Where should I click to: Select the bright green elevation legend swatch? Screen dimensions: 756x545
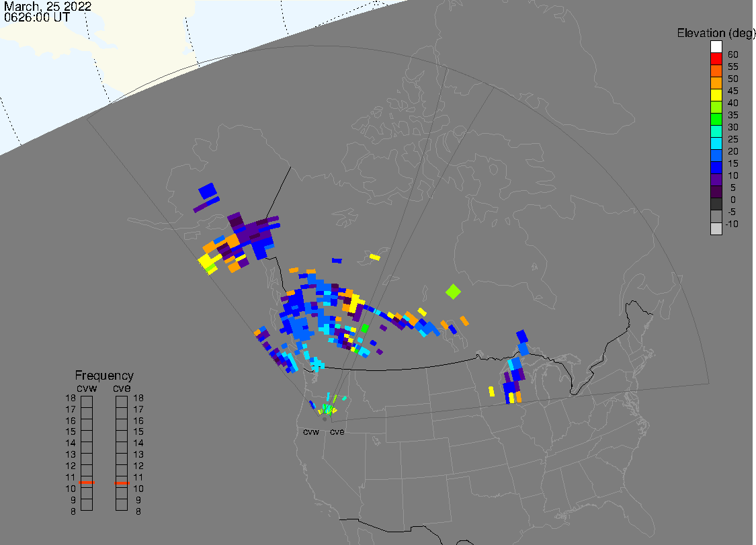click(x=716, y=119)
